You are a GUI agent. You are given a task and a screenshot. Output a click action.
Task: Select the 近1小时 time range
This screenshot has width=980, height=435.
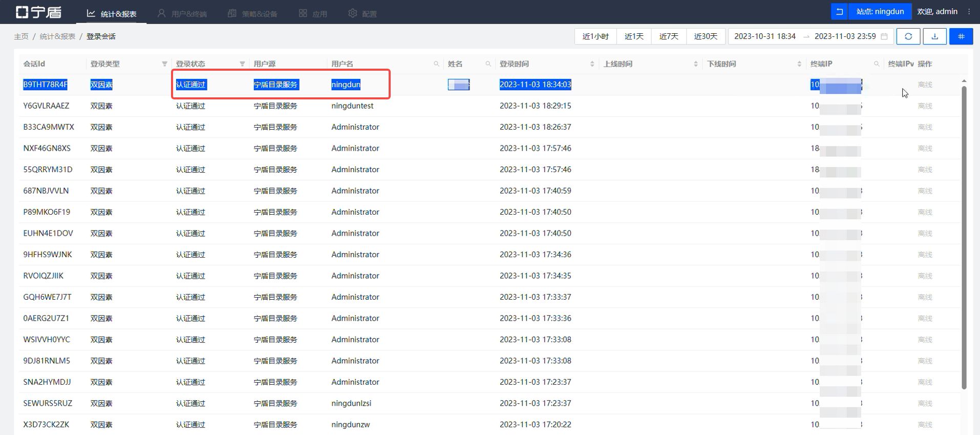pyautogui.click(x=595, y=36)
